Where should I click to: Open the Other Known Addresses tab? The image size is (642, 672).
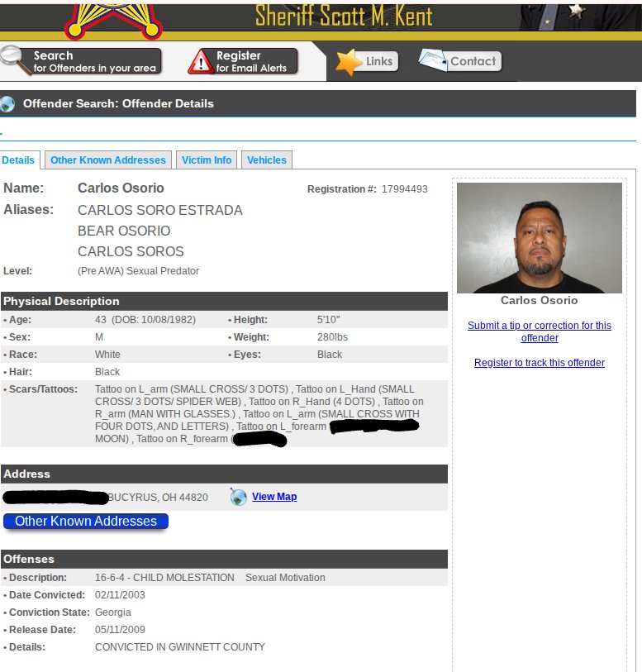pos(108,160)
